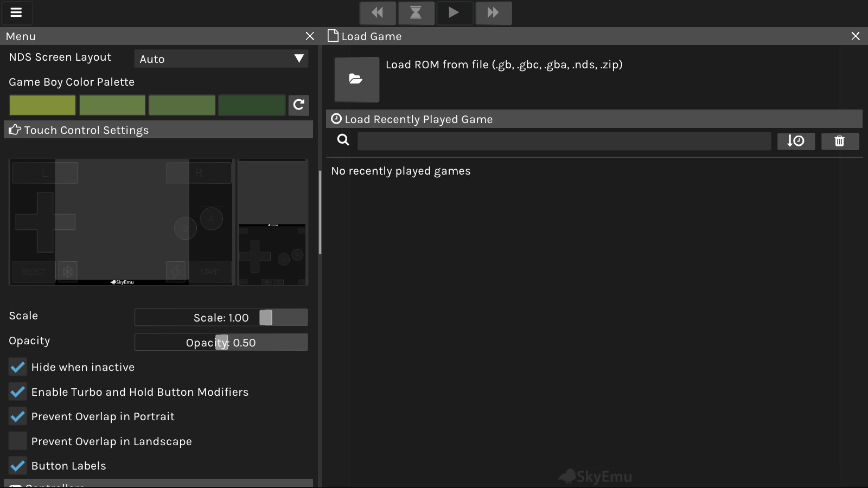Click the Load Recently Played Game header
The height and width of the screenshot is (488, 868).
pyautogui.click(x=594, y=119)
